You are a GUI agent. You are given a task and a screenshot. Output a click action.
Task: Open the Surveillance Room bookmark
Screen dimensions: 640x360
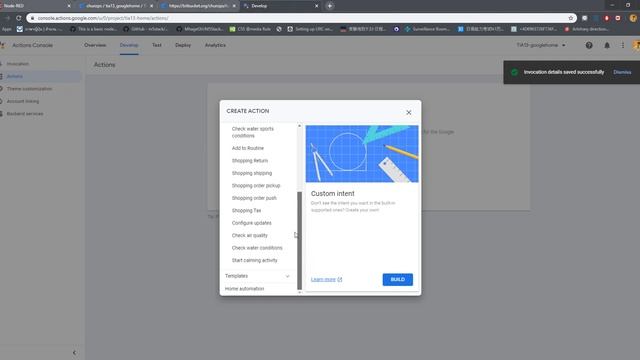[x=427, y=29]
